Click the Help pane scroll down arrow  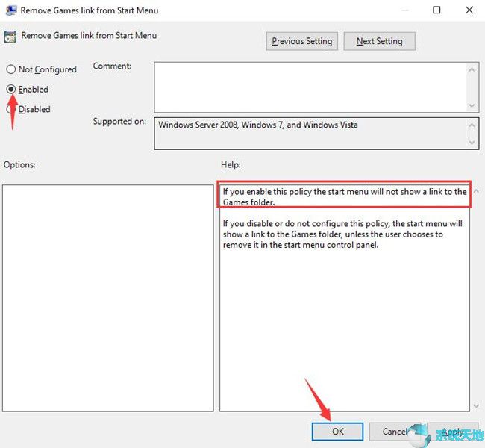click(x=476, y=405)
